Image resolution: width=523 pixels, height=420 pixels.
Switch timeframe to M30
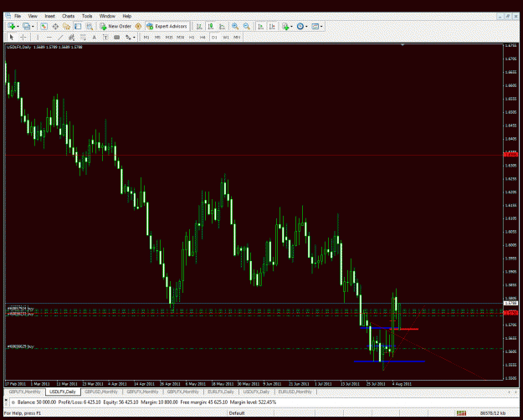pyautogui.click(x=180, y=38)
